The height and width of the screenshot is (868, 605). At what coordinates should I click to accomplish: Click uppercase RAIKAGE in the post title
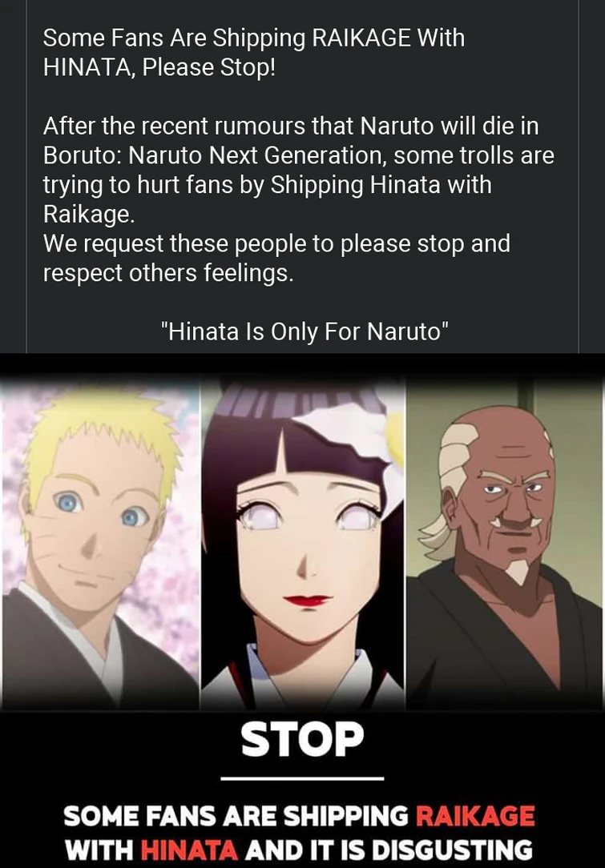click(x=361, y=38)
